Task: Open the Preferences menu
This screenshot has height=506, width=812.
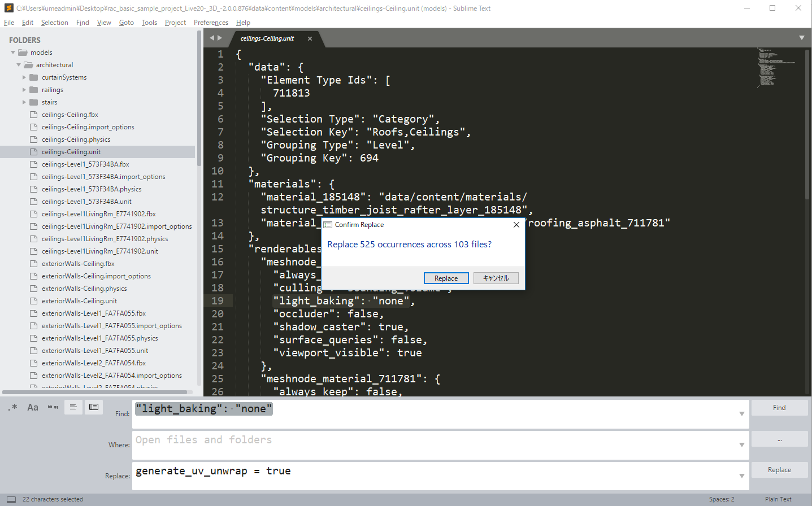Action: (211, 23)
